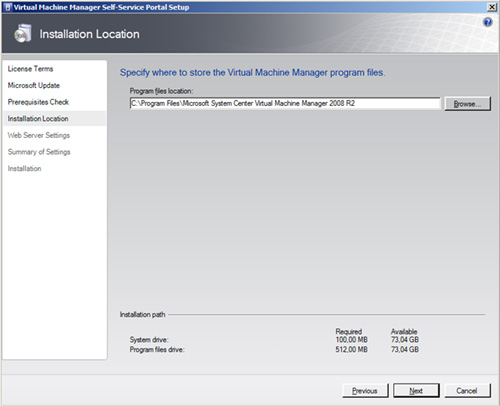
Task: Select Microsoft Update step in sidebar
Action: 34,85
